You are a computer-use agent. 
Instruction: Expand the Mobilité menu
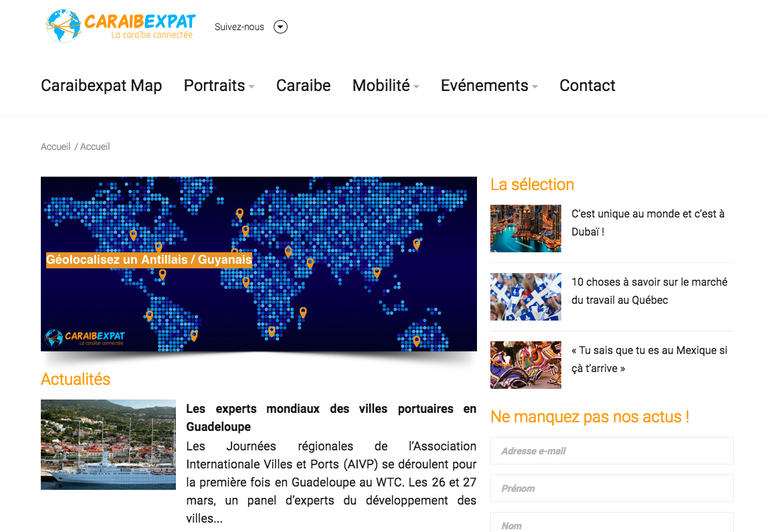point(385,86)
